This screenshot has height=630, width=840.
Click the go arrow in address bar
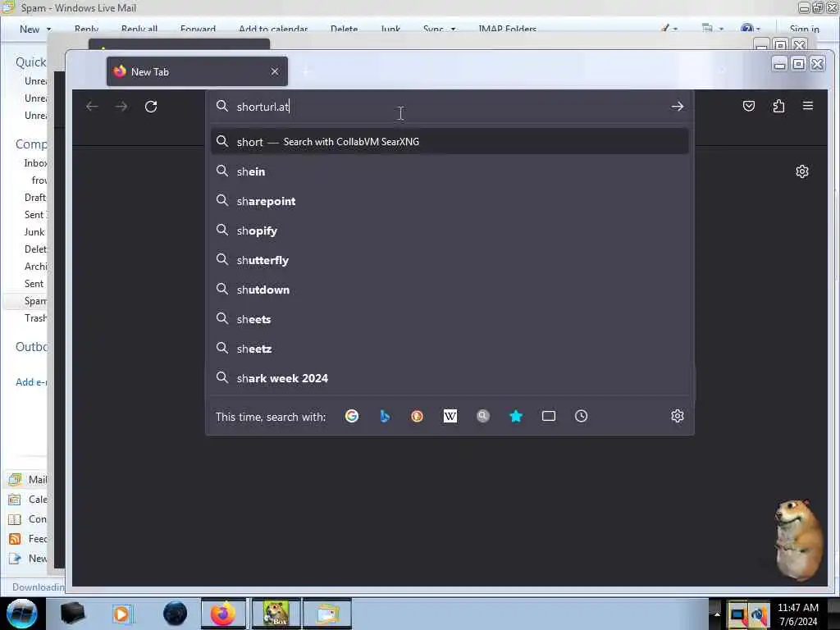tap(677, 107)
